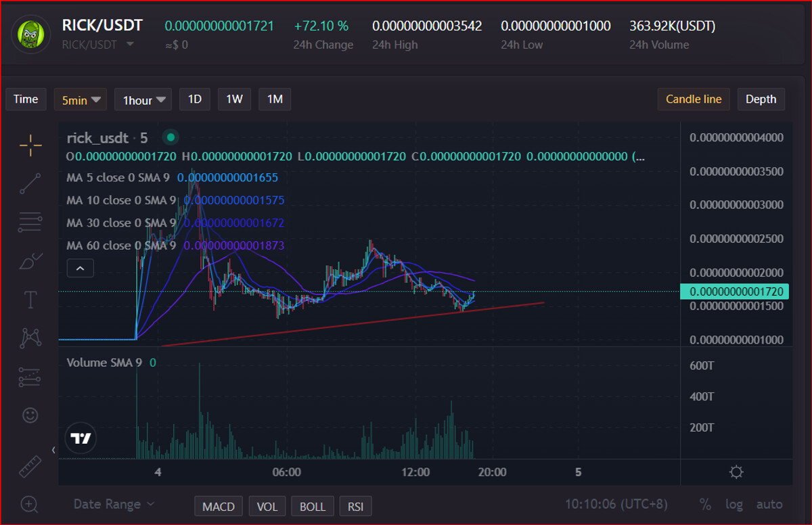Collapse the indicator legend with arrow
This screenshot has height=525, width=812.
(80, 269)
